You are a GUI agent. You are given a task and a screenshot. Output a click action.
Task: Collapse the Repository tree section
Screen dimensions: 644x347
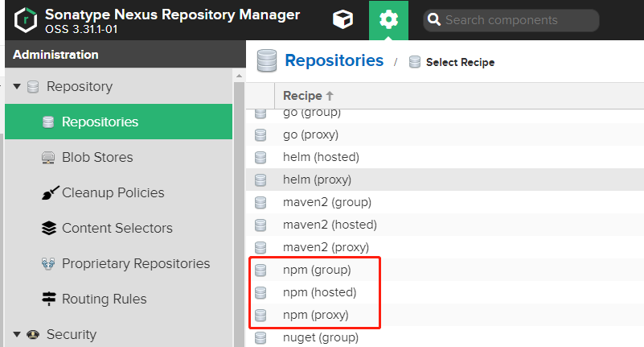pyautogui.click(x=17, y=87)
